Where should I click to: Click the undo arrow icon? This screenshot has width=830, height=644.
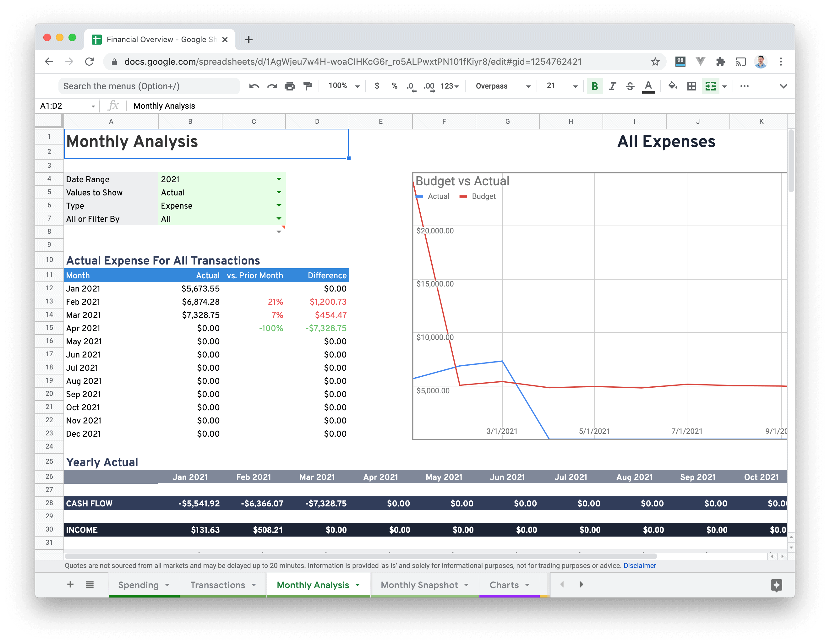pos(254,86)
